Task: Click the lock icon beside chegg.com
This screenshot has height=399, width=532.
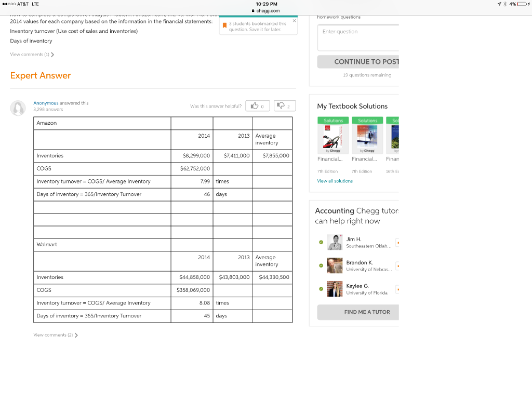Action: [x=253, y=10]
